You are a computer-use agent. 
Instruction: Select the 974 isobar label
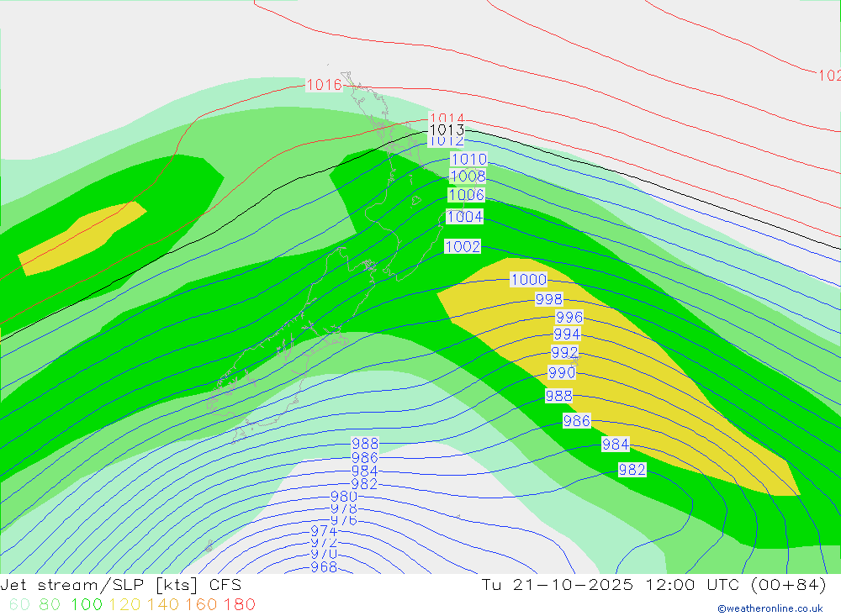324,531
